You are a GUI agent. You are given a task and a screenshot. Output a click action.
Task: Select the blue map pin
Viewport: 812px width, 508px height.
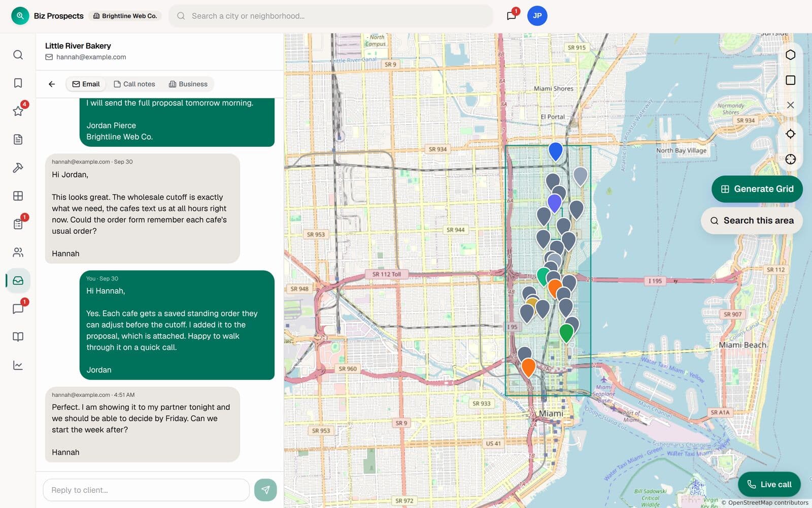(556, 152)
